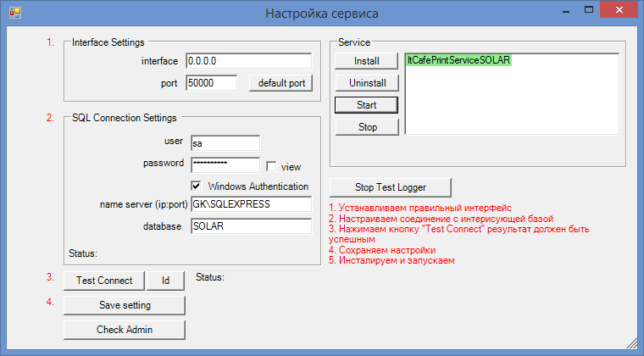Viewport: 644px width, 356px height.
Task: Toggle Windows Authentication checkbox
Action: click(197, 186)
